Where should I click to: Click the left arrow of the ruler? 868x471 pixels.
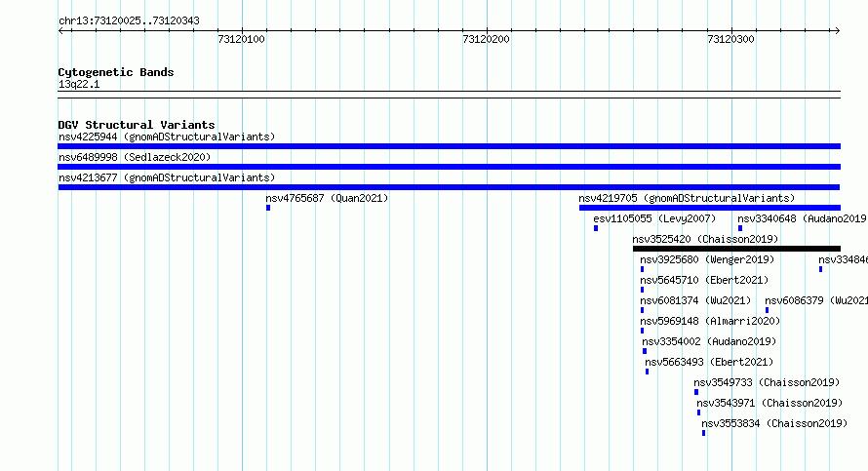pos(61,31)
